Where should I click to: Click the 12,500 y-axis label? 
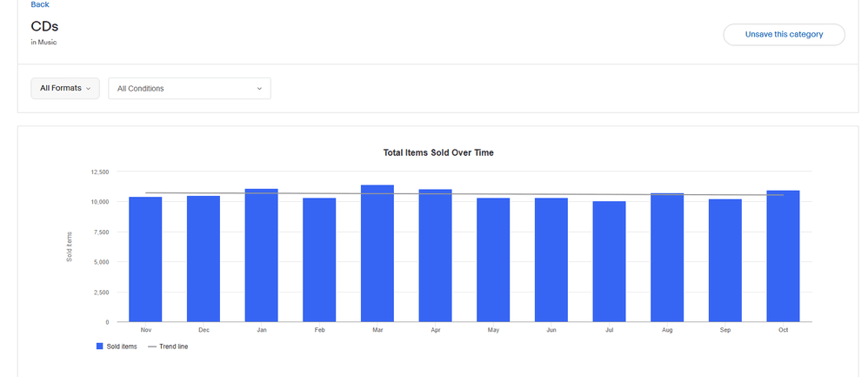pyautogui.click(x=100, y=172)
